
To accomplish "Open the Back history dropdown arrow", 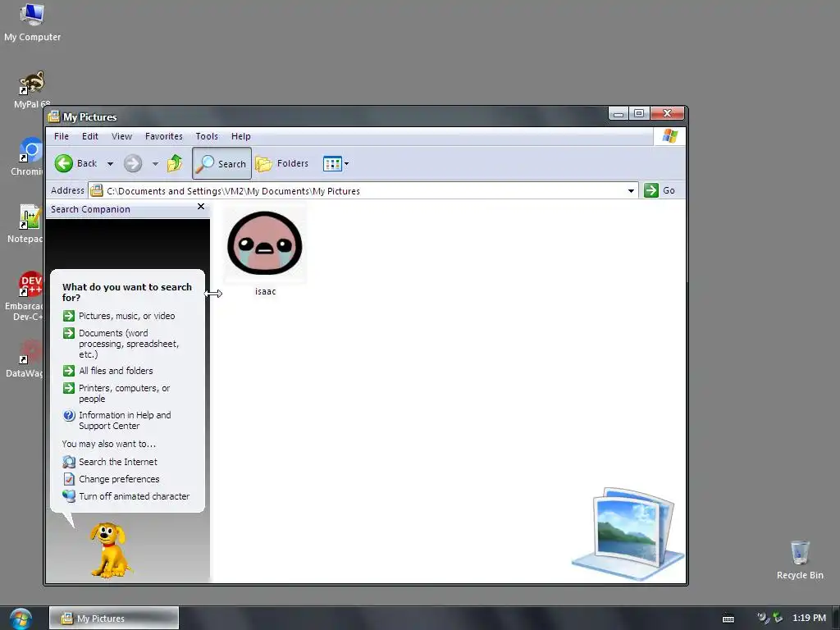I will [x=110, y=164].
